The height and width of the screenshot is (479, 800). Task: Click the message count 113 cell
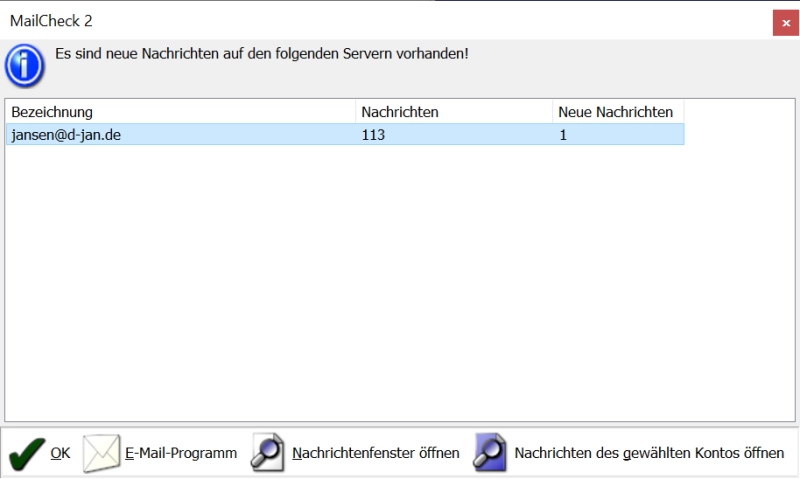point(374,134)
